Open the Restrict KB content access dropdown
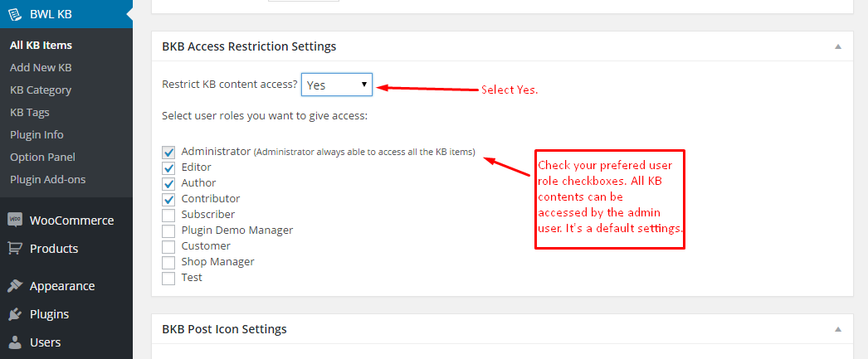This screenshot has height=359, width=868. pyautogui.click(x=337, y=85)
